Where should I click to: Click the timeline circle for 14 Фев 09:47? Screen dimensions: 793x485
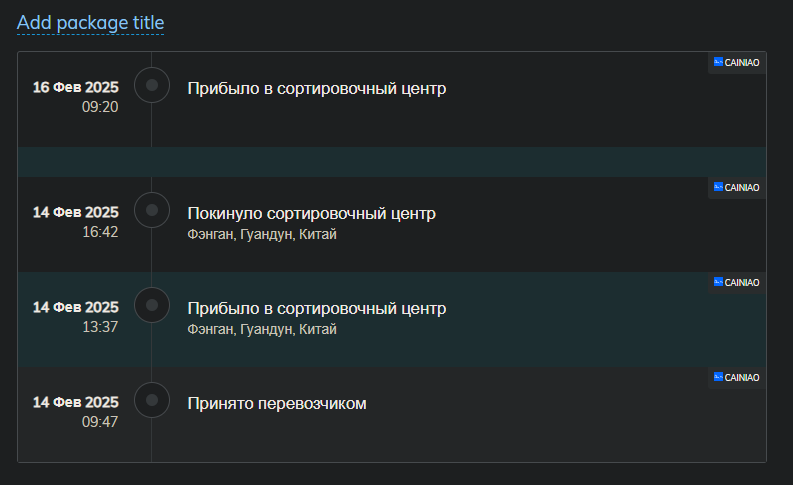pos(152,400)
